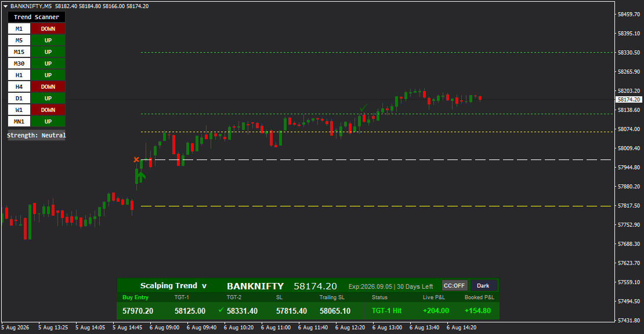Image resolution: width=644 pixels, height=334 pixels.
Task: Click the expiry text Exp:2026.09.05
Action: [371, 286]
